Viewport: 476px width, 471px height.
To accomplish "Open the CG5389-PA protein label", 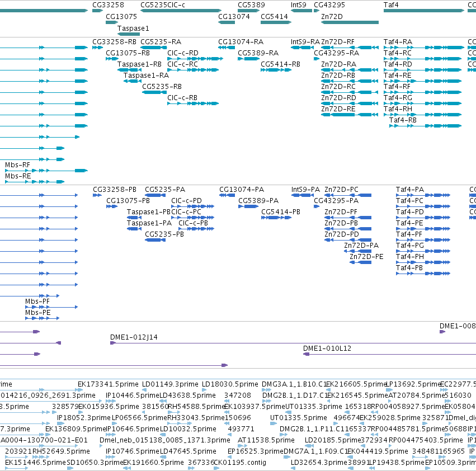I will pos(258,201).
